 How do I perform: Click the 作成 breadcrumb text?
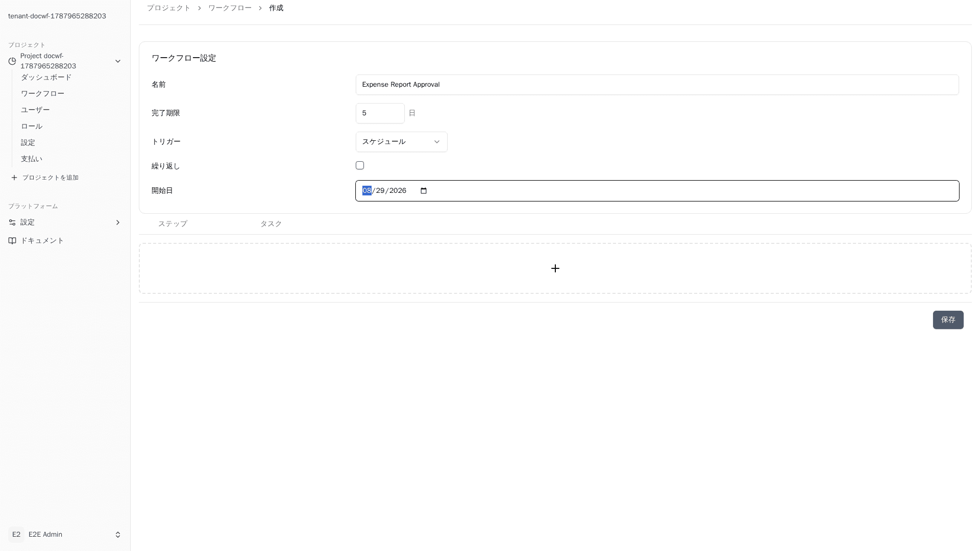tap(276, 8)
